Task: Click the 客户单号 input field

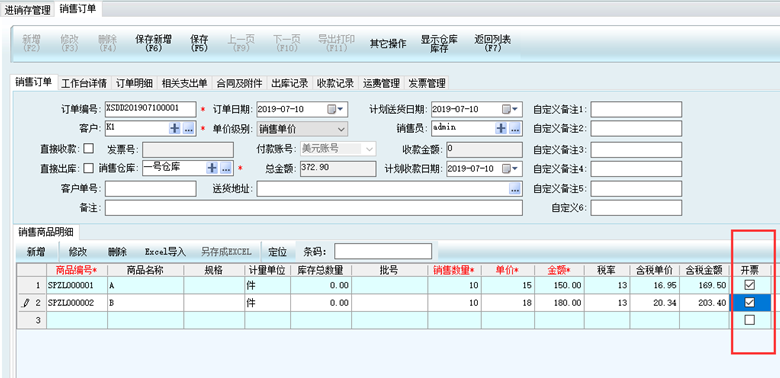Action: [151, 189]
